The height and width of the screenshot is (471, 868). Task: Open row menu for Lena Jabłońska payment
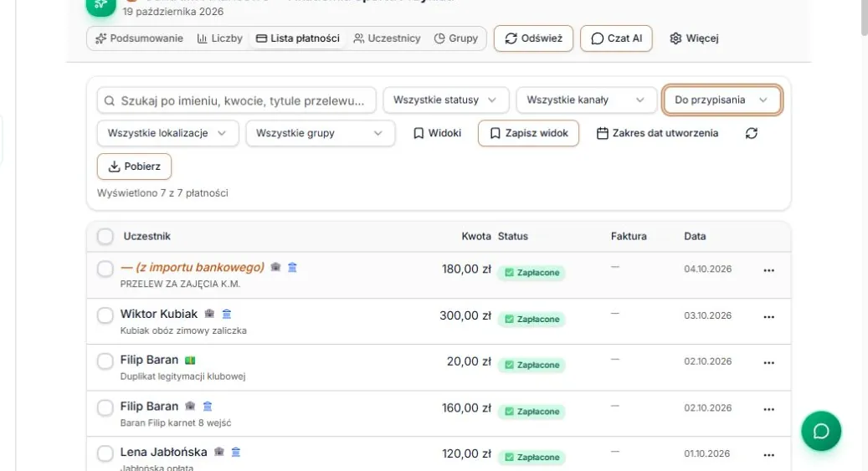(769, 455)
